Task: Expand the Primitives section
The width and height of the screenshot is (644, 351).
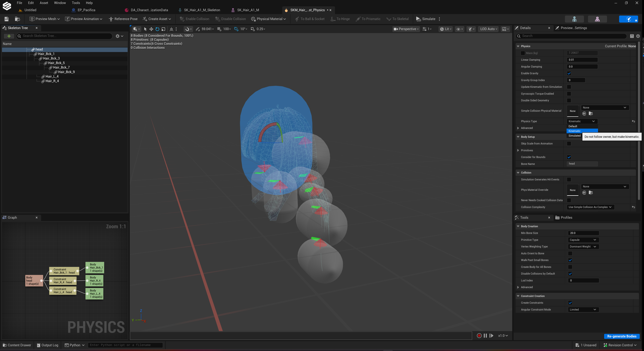Action: point(518,151)
